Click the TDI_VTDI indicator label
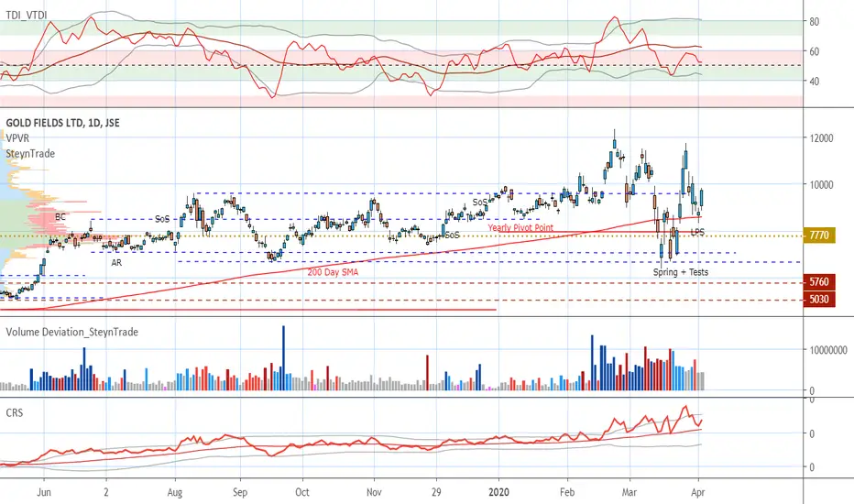 pos(27,16)
